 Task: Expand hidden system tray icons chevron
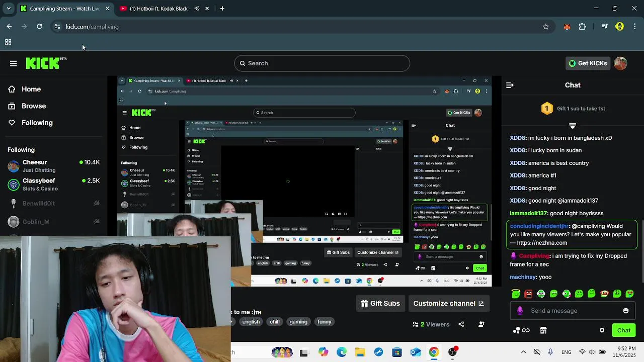point(523,352)
